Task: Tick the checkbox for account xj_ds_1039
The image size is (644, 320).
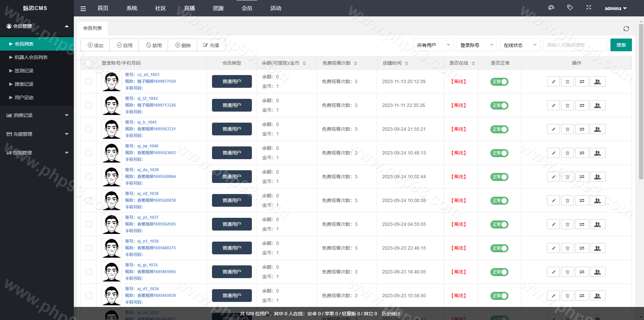Action: (x=89, y=177)
